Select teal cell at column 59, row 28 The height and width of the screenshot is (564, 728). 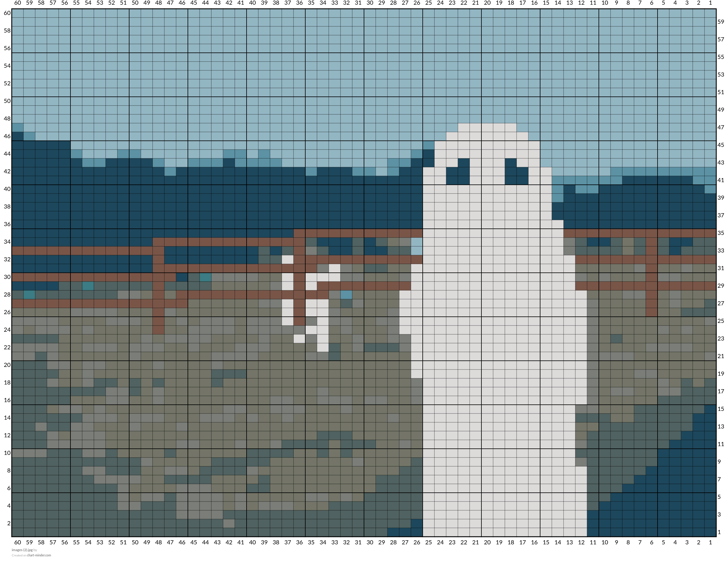(x=29, y=295)
